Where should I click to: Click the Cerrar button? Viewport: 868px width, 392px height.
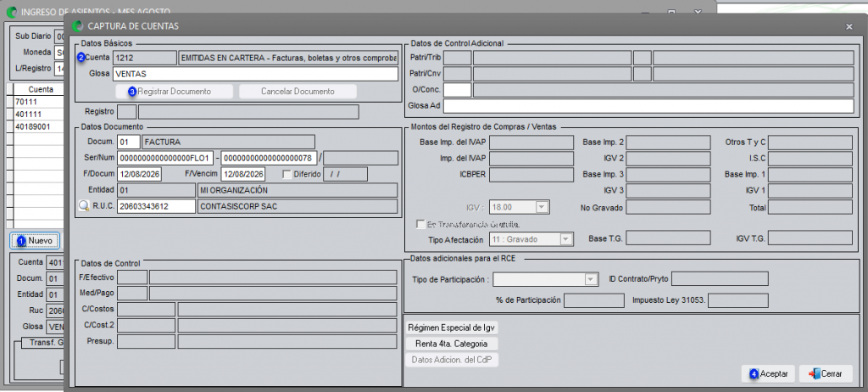[826, 373]
